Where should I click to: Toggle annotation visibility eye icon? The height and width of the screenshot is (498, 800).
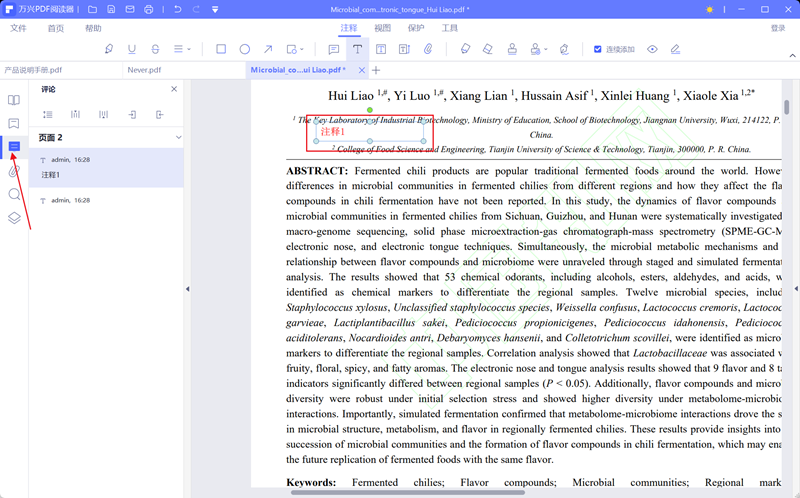(652, 49)
